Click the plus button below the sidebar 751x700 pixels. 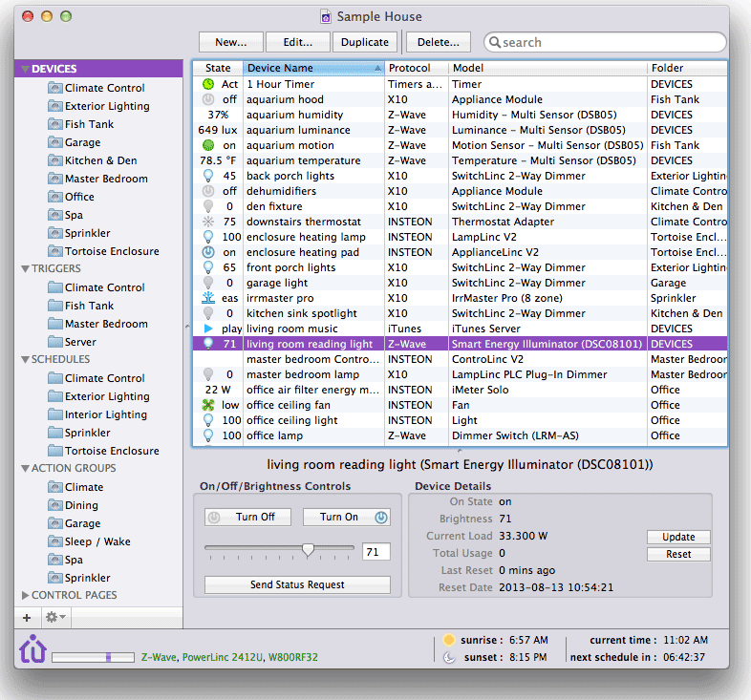[x=27, y=618]
